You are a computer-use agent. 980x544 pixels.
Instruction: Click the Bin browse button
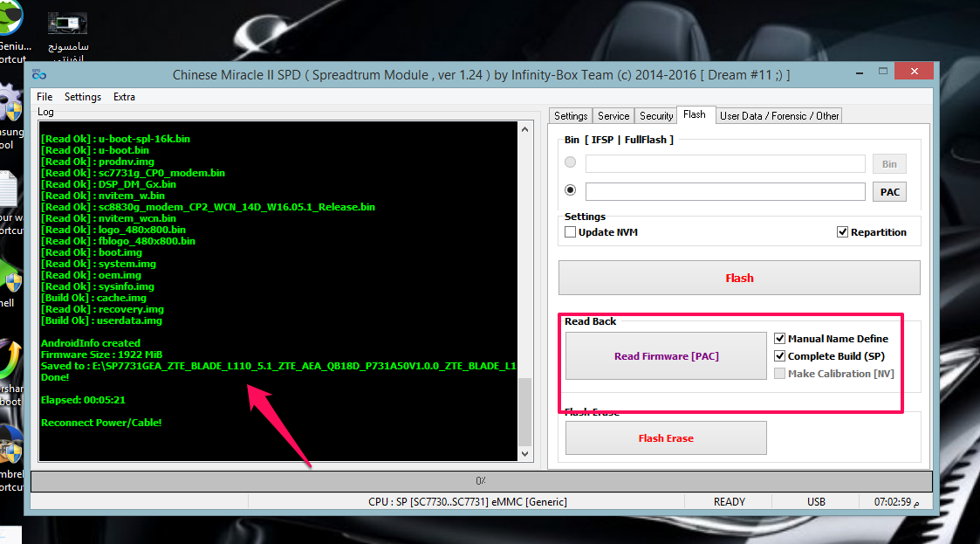click(888, 164)
